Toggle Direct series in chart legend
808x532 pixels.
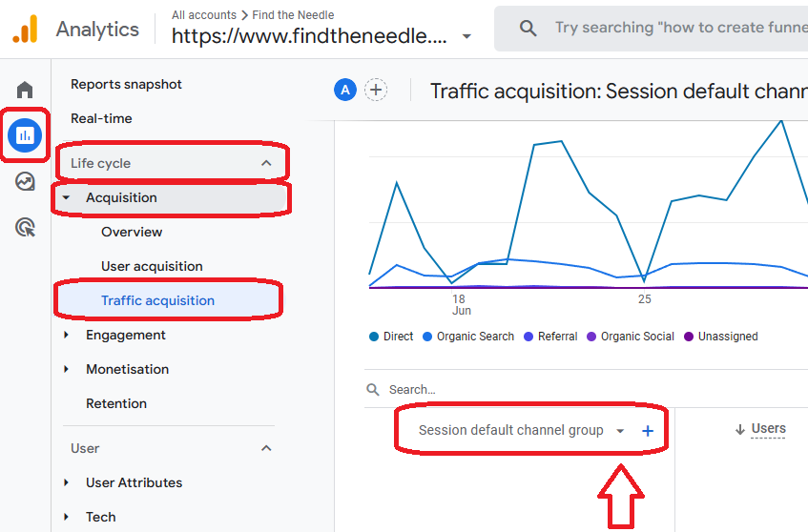391,337
